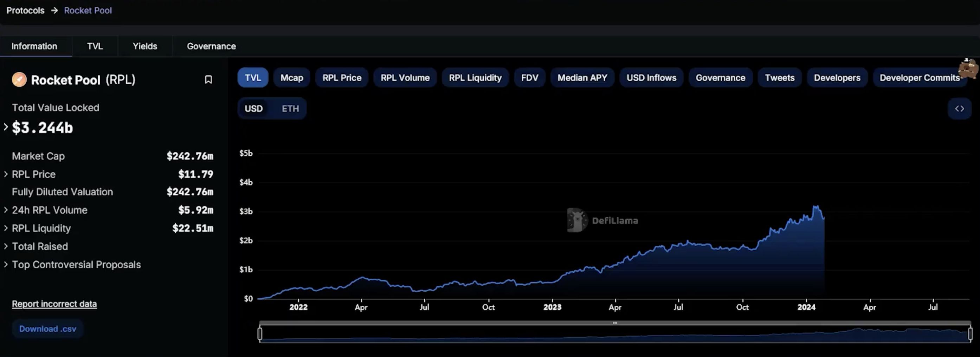This screenshot has height=357, width=980.
Task: Click the right handle of the chart range slider
Action: [x=970, y=334]
